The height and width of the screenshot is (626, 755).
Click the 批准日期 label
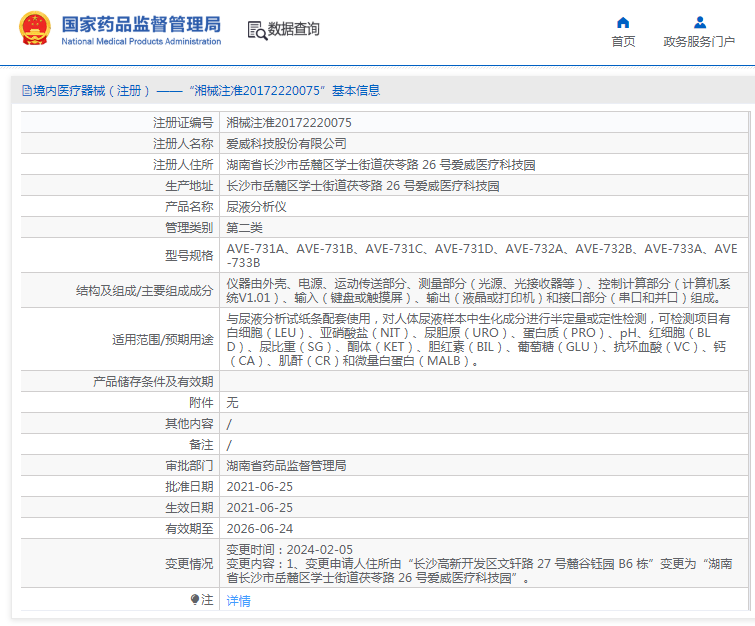189,486
